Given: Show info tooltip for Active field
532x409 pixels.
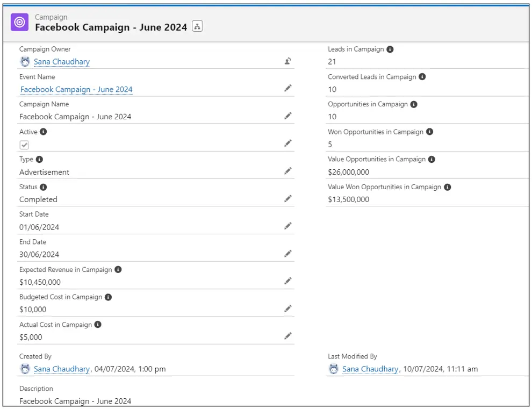Looking at the screenshot, I should click(43, 132).
